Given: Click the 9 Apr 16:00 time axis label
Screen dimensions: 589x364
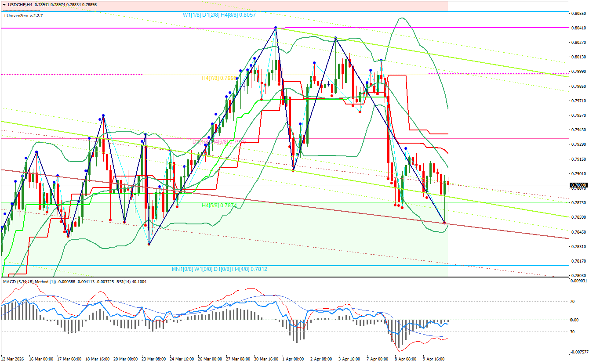Looking at the screenshot, I should point(434,359).
